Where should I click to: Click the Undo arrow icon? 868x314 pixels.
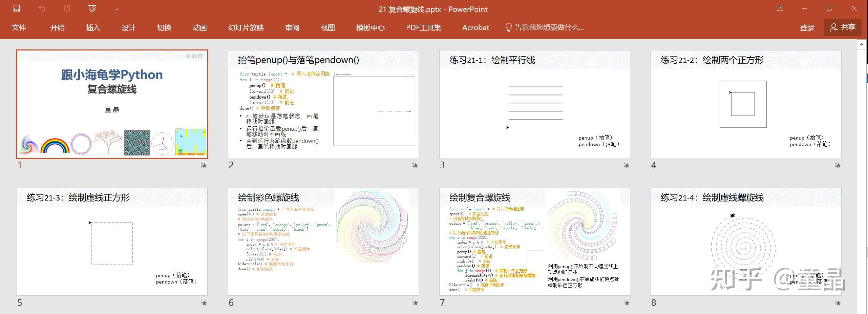tap(42, 8)
